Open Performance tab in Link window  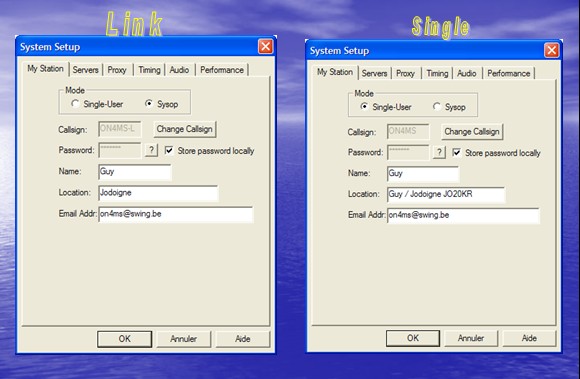222,70
